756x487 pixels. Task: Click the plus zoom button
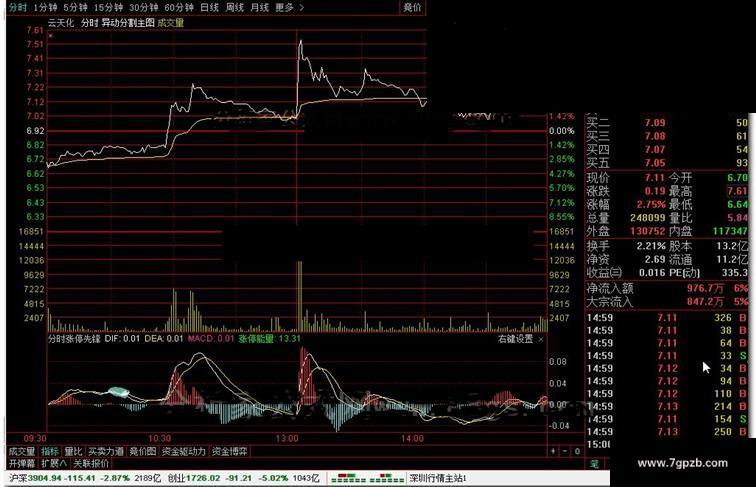(553, 451)
